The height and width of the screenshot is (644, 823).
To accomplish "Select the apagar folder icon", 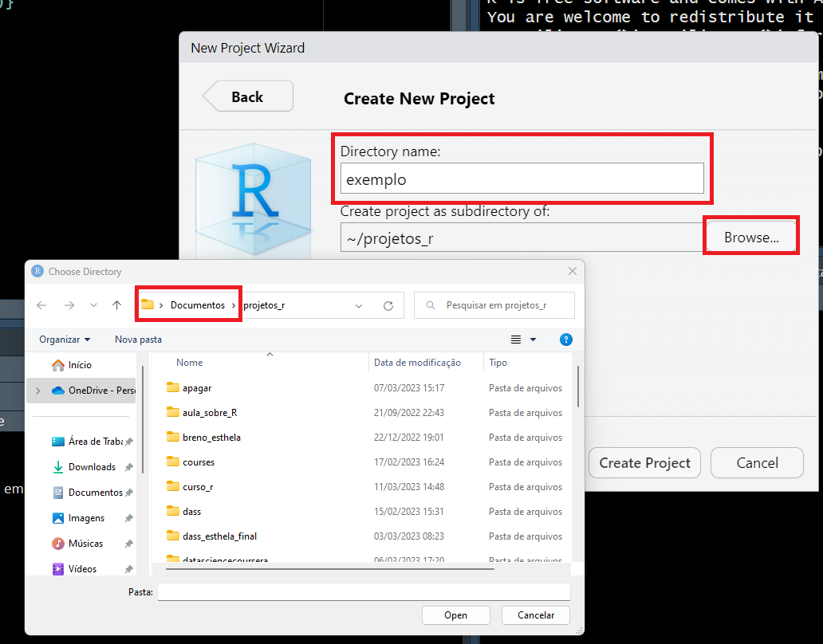I will 173,388.
